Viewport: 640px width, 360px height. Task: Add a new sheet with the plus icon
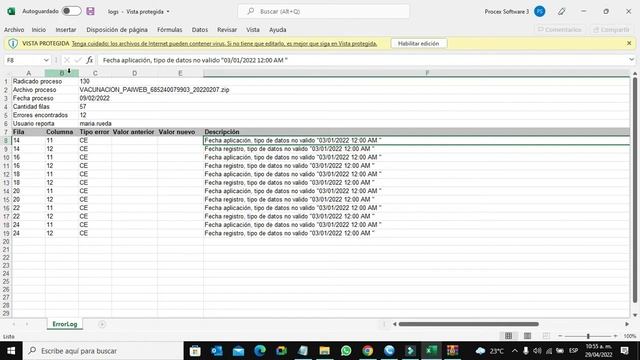102,324
